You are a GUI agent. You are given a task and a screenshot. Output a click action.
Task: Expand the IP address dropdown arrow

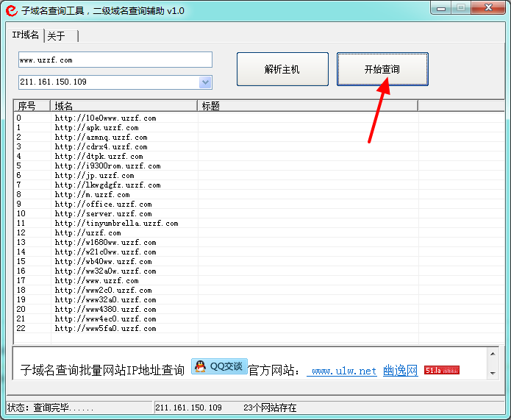[x=205, y=82]
